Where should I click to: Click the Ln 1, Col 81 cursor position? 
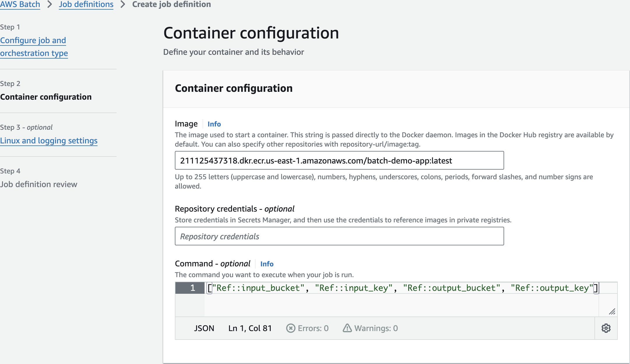click(250, 328)
